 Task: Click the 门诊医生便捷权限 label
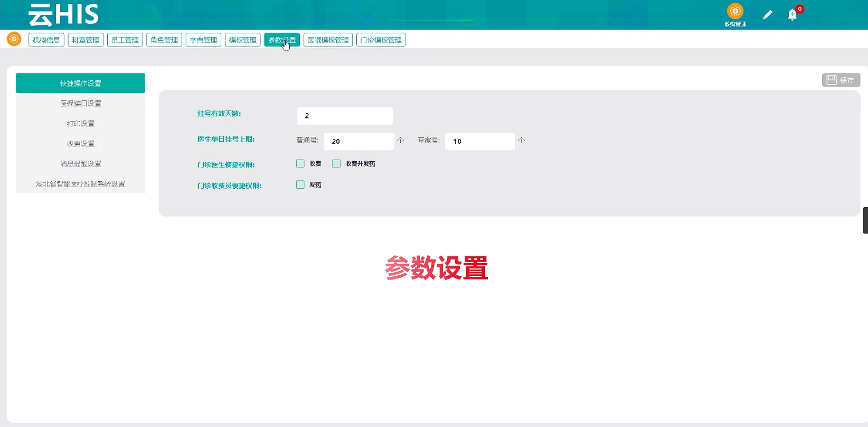tap(226, 164)
